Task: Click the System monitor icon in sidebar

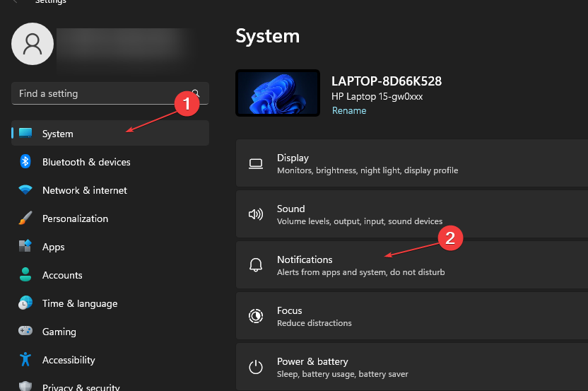Action: pos(25,133)
